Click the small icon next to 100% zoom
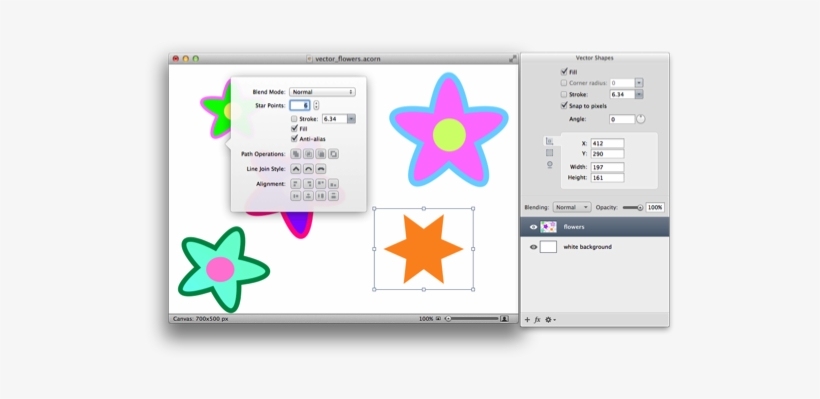This screenshot has width=820, height=399. (x=438, y=318)
